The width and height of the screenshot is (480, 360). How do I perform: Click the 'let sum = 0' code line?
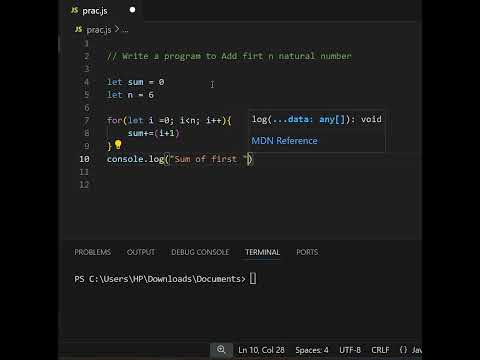pos(135,82)
